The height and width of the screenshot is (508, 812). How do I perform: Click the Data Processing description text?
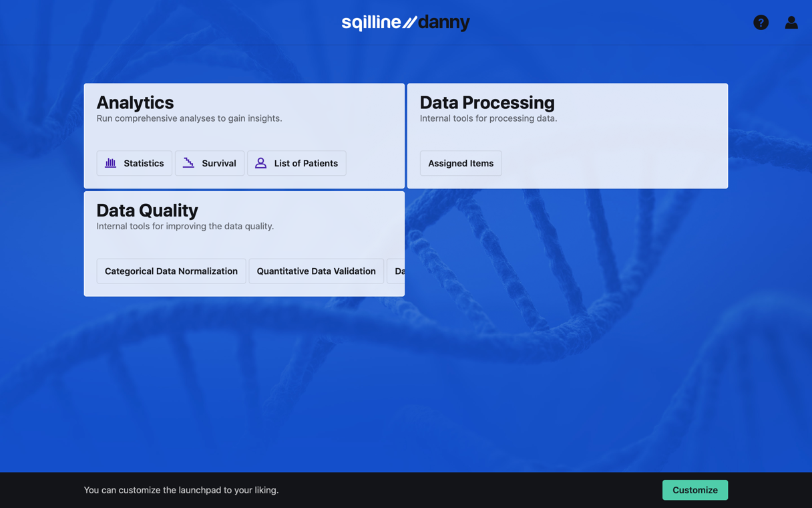(x=488, y=118)
